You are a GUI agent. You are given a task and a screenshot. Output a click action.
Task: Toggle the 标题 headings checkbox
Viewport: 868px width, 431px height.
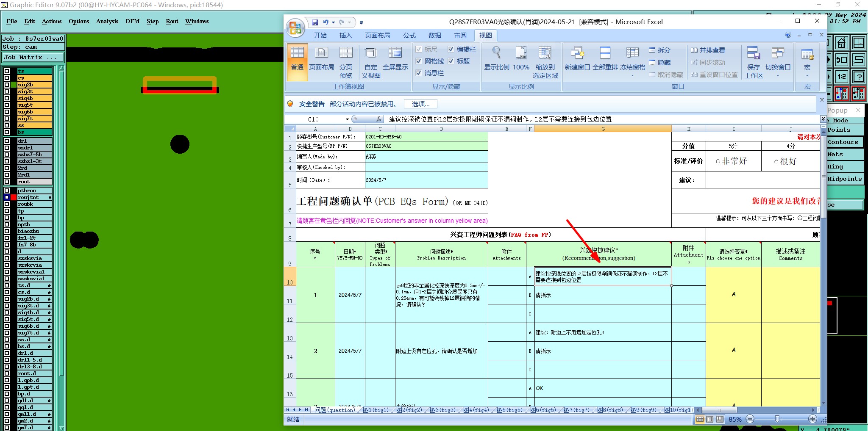451,61
